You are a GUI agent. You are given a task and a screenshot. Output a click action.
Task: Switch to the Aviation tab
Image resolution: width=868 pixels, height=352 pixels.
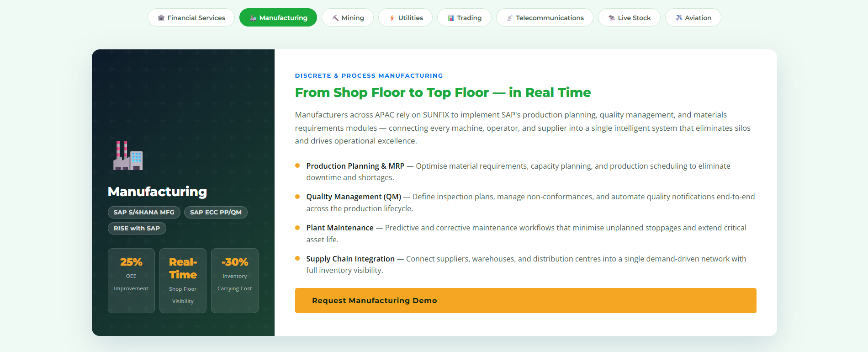pyautogui.click(x=693, y=17)
